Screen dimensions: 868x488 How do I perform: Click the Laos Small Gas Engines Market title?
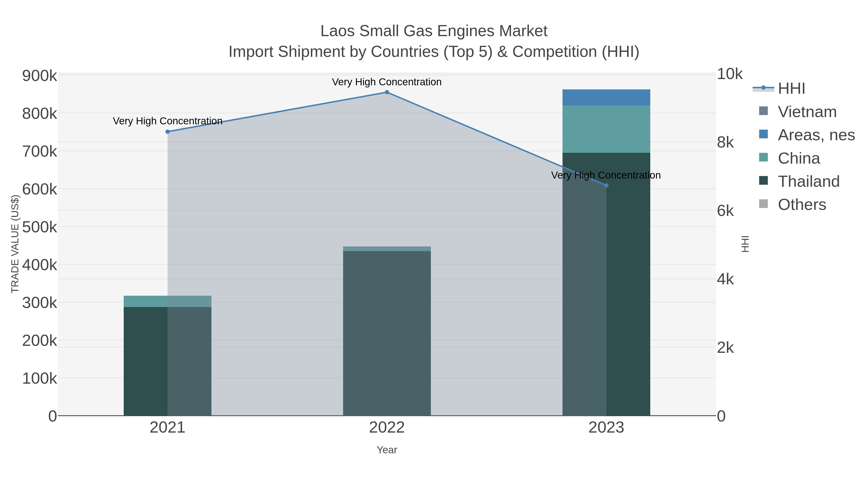point(434,31)
